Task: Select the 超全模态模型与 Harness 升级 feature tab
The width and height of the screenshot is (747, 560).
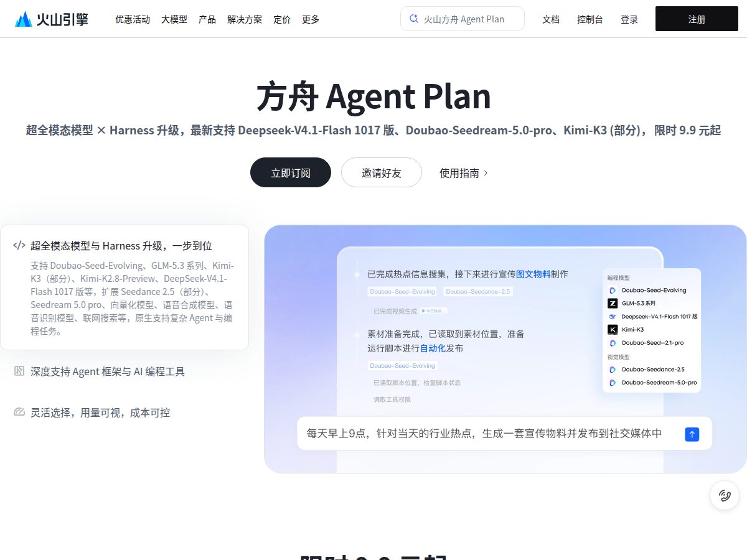Action: tap(125, 287)
